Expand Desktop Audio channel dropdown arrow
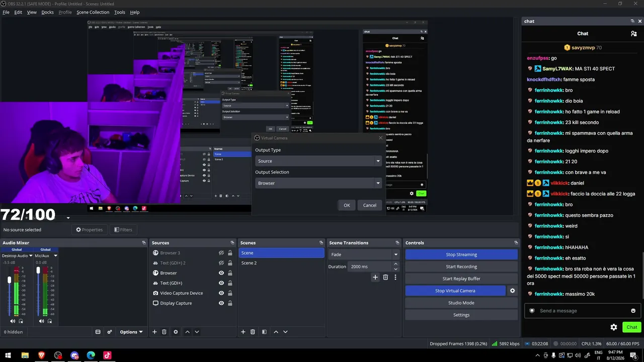Screen dimensions: 644x362 [x=30, y=255]
